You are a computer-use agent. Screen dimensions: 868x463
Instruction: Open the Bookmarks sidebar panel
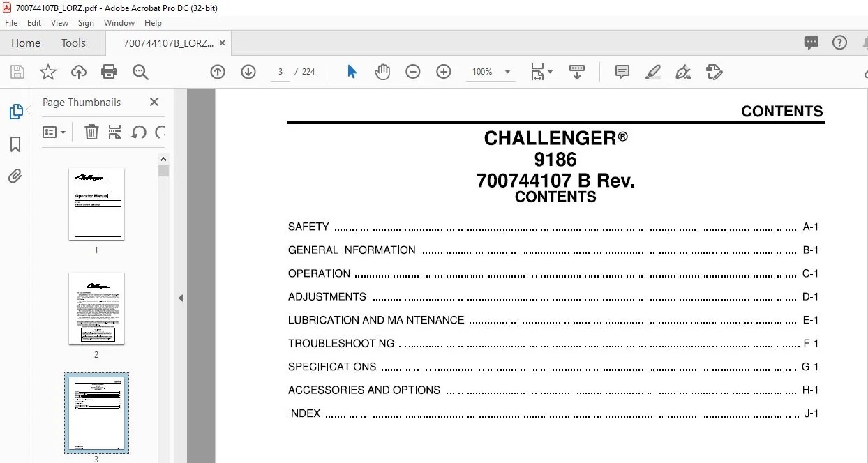15,144
